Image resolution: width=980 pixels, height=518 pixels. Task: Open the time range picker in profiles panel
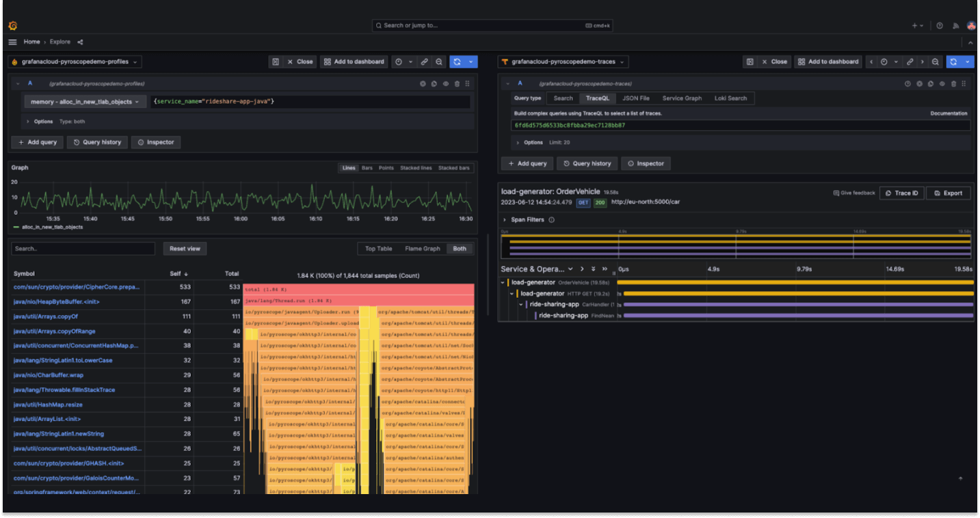pos(399,62)
